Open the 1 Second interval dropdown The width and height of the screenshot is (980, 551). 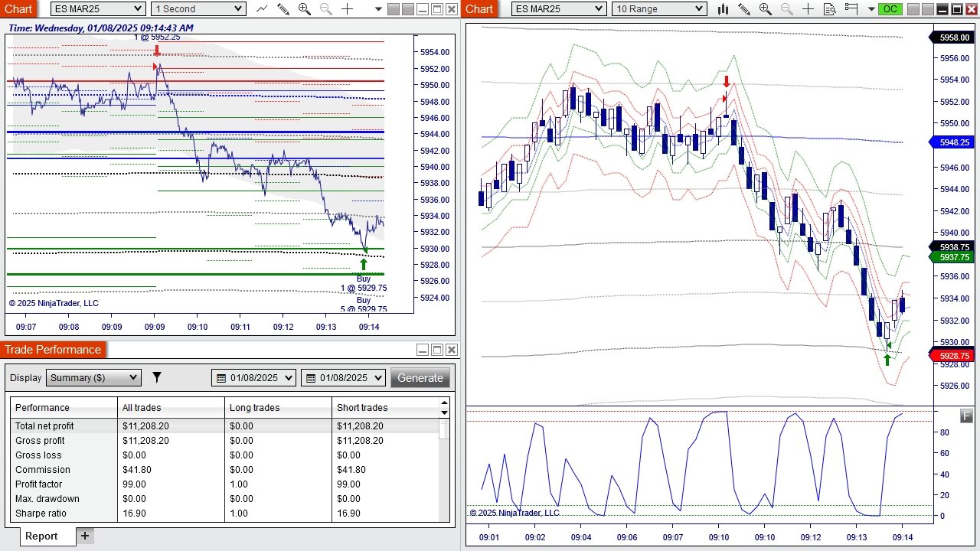198,8
